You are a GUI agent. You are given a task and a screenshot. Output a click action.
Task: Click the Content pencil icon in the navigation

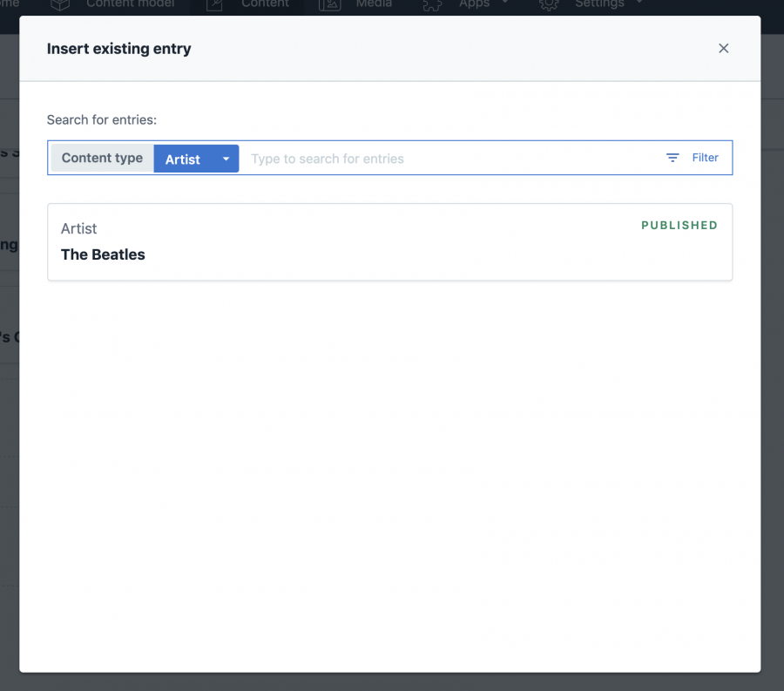[x=214, y=4]
